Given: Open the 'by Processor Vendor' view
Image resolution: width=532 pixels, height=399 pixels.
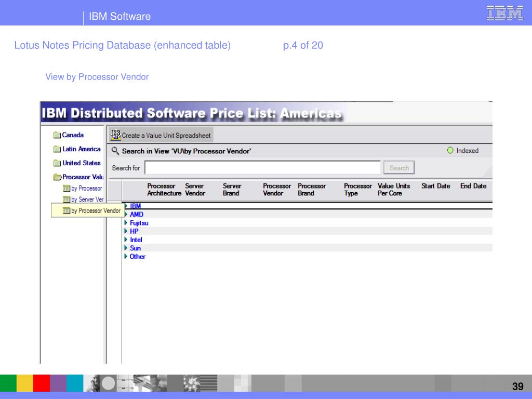Looking at the screenshot, I should tap(96, 211).
